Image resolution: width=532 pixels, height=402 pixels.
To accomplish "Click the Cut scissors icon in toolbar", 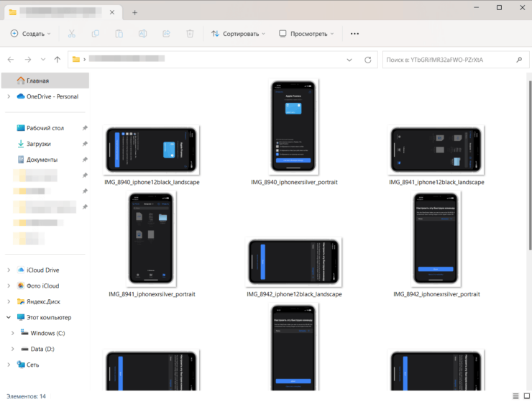I will pos(72,34).
